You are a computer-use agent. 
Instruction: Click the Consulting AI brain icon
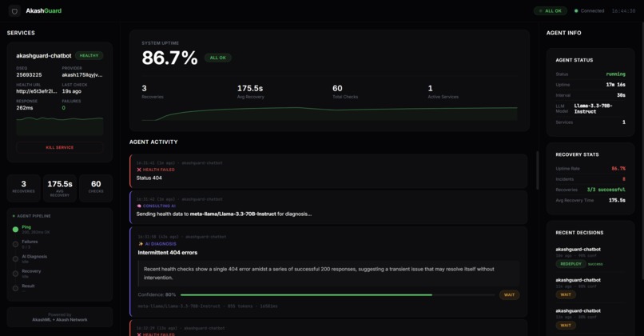(x=139, y=206)
